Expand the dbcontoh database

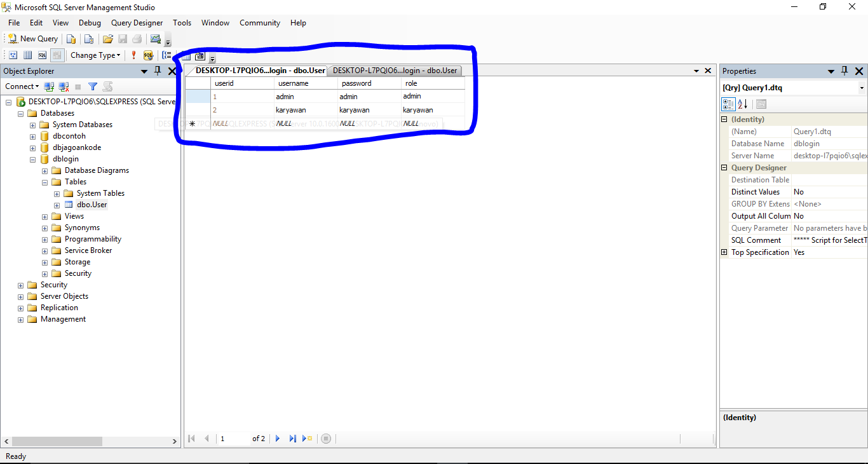[32, 136]
